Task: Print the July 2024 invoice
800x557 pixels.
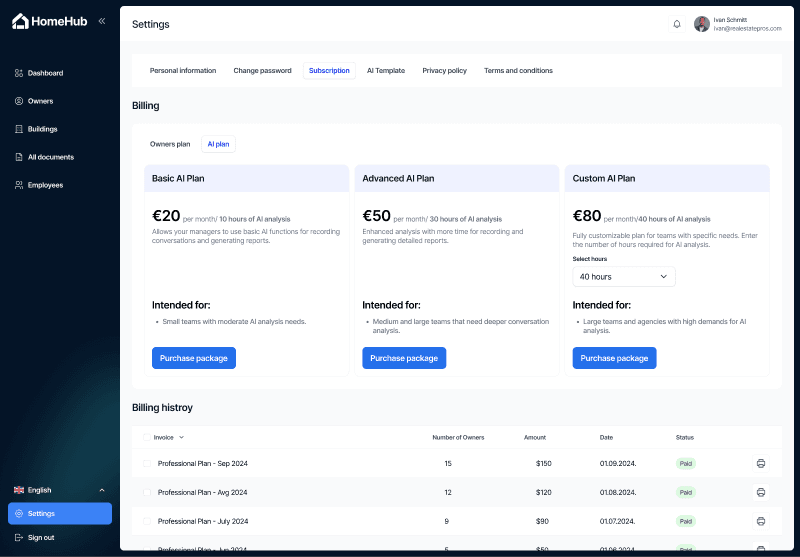Action: tap(761, 521)
